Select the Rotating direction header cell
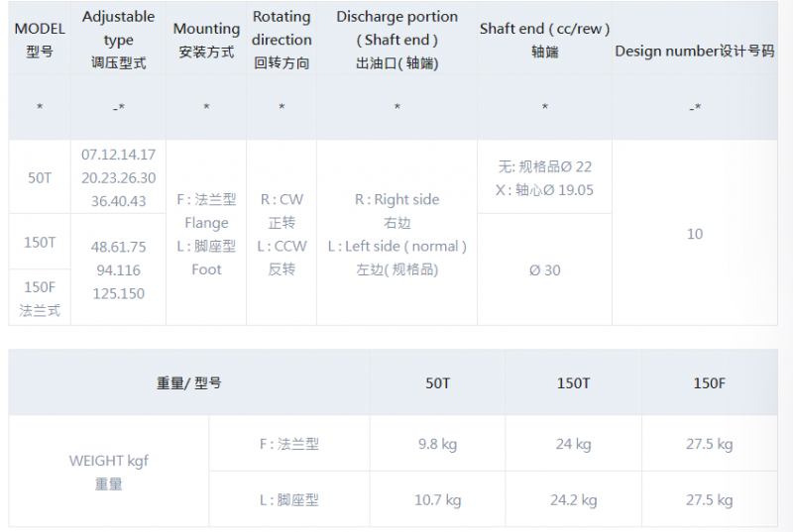This screenshot has height=532, width=793. 282,40
